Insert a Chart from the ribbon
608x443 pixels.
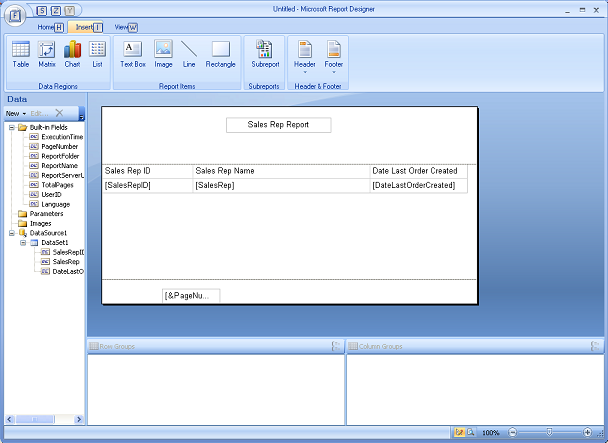[x=72, y=55]
